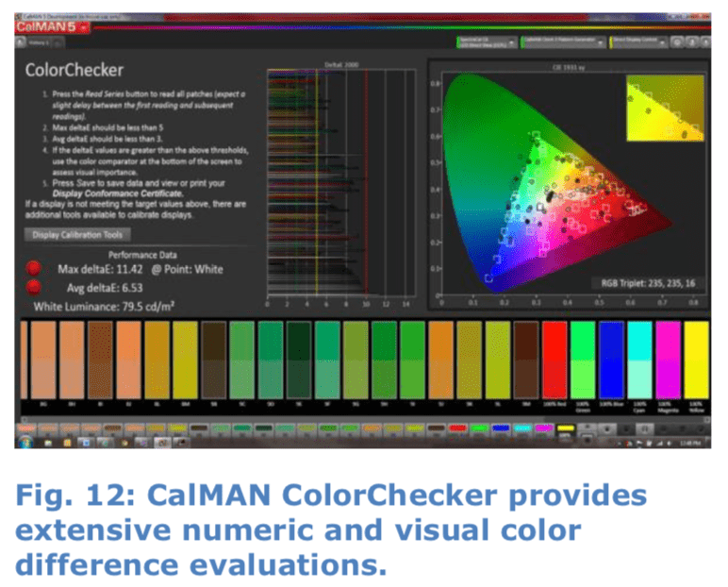Screen dimensions: 728x587
Task: Click the red Avg deltaE status indicator
Action: click(33, 287)
